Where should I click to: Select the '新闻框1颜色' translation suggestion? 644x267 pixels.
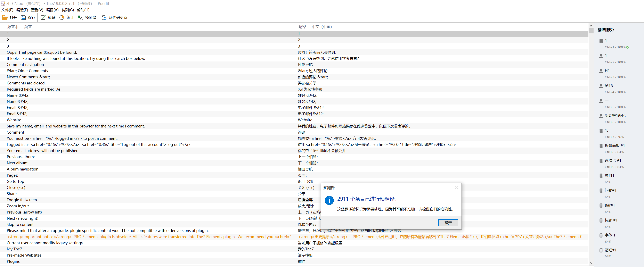tap(615, 115)
